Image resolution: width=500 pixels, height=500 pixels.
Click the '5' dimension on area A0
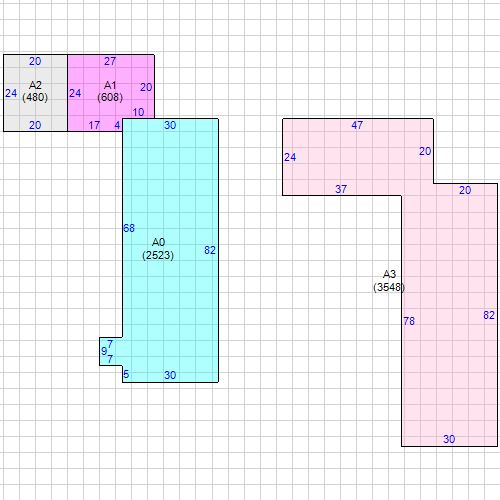click(x=126, y=374)
